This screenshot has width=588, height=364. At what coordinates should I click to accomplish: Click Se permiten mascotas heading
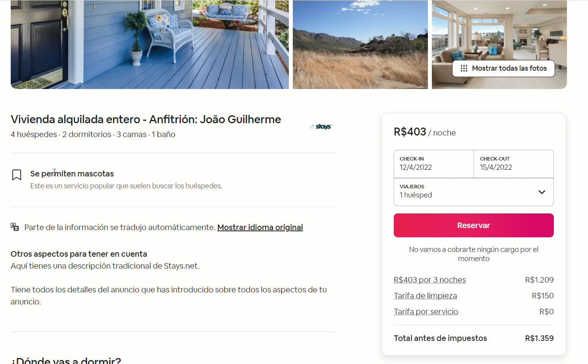[x=72, y=174]
